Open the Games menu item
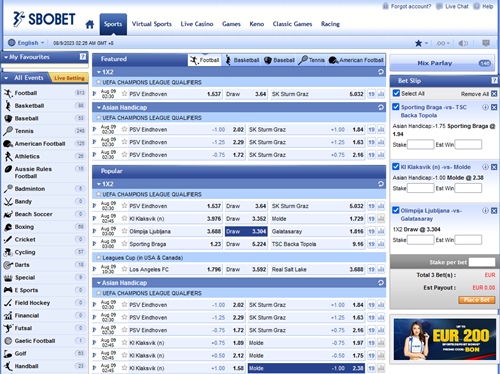The width and height of the screenshot is (500, 374). coord(231,24)
